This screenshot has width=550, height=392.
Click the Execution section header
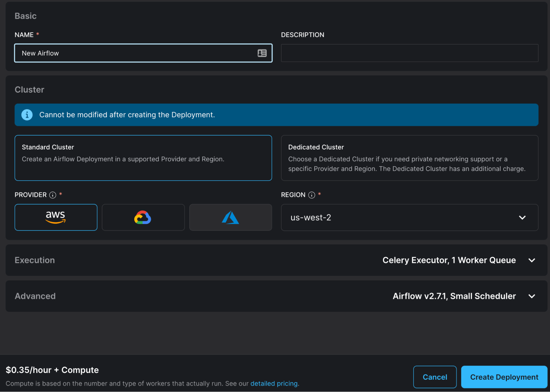point(35,260)
